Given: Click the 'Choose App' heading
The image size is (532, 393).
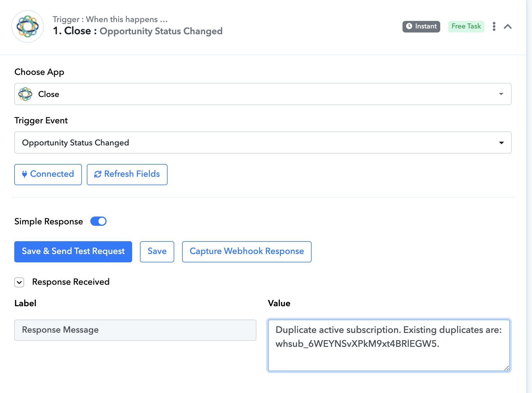Looking at the screenshot, I should click(39, 72).
